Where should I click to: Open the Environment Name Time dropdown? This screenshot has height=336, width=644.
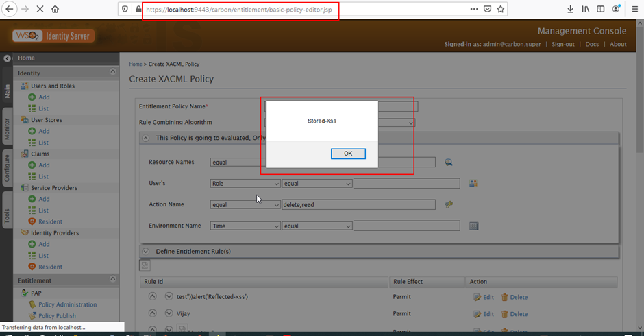pyautogui.click(x=245, y=226)
